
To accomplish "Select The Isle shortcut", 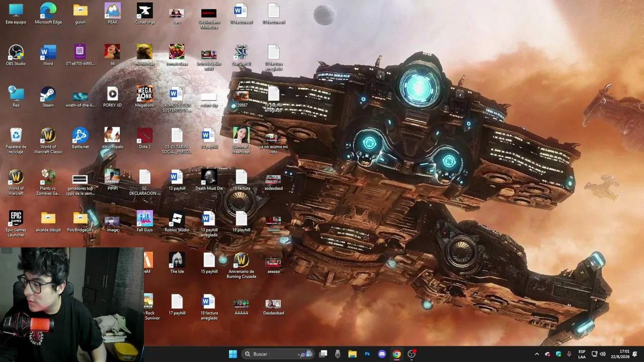I will [x=177, y=263].
